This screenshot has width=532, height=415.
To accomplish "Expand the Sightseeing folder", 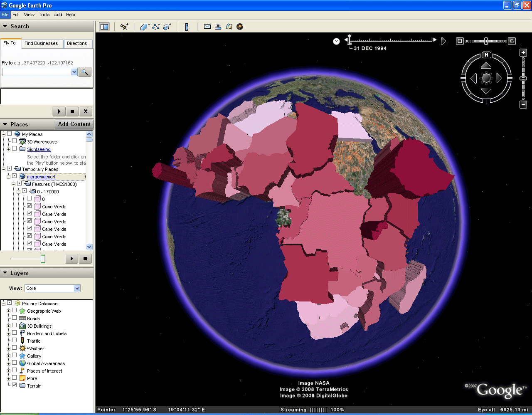I will pyautogui.click(x=8, y=149).
